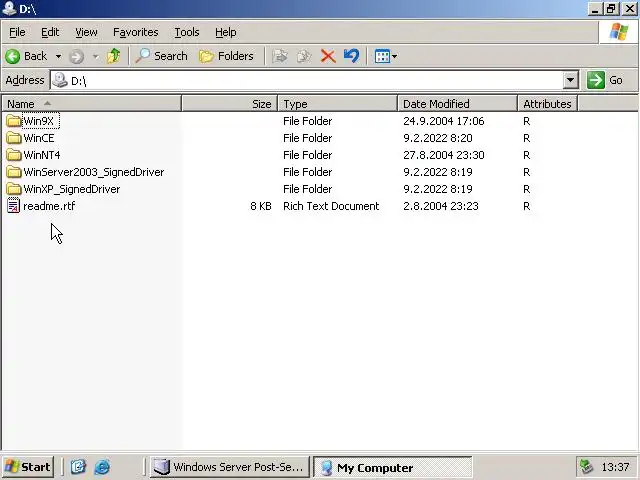The image size is (640, 480).
Task: Open the Views dropdown button
Action: click(386, 56)
